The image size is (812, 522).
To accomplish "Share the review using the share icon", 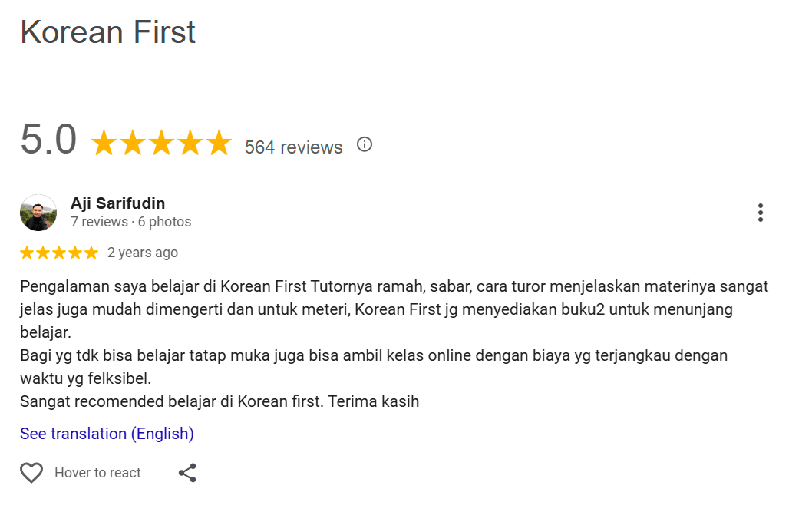I will [x=187, y=473].
